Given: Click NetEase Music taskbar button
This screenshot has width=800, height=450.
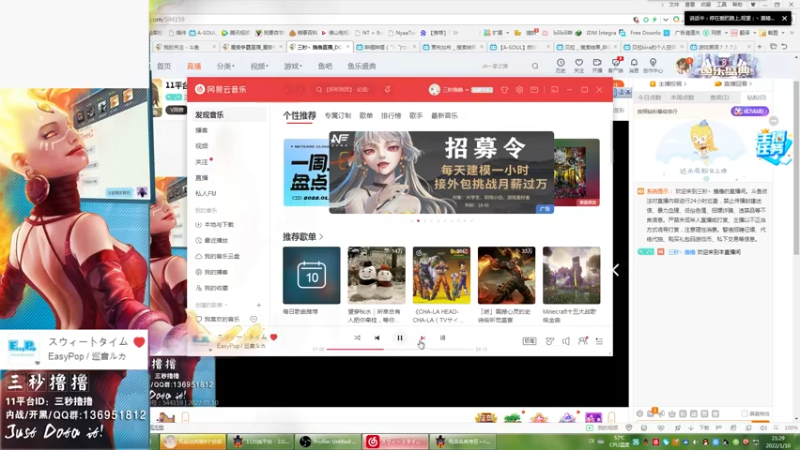Looking at the screenshot, I should (x=395, y=441).
